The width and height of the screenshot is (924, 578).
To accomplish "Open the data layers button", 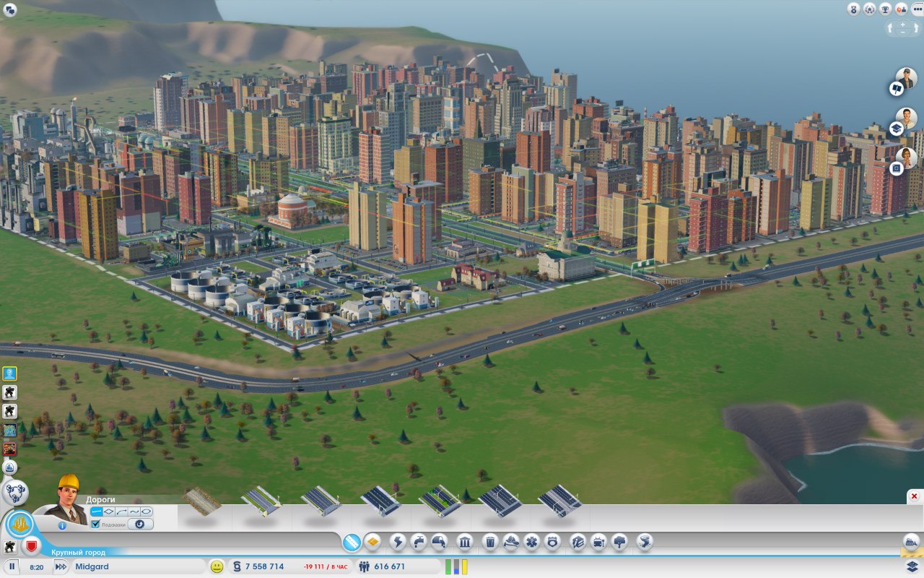I will 912,566.
